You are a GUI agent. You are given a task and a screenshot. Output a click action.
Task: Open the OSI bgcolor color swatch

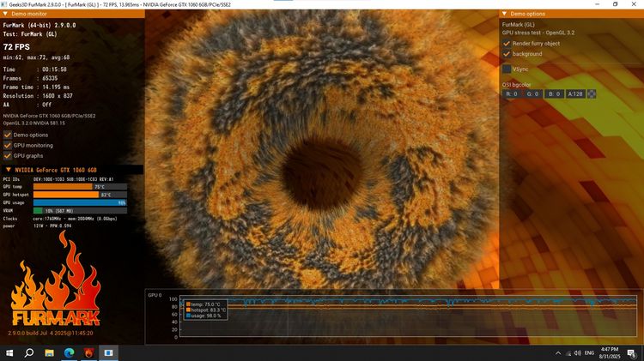coord(591,94)
